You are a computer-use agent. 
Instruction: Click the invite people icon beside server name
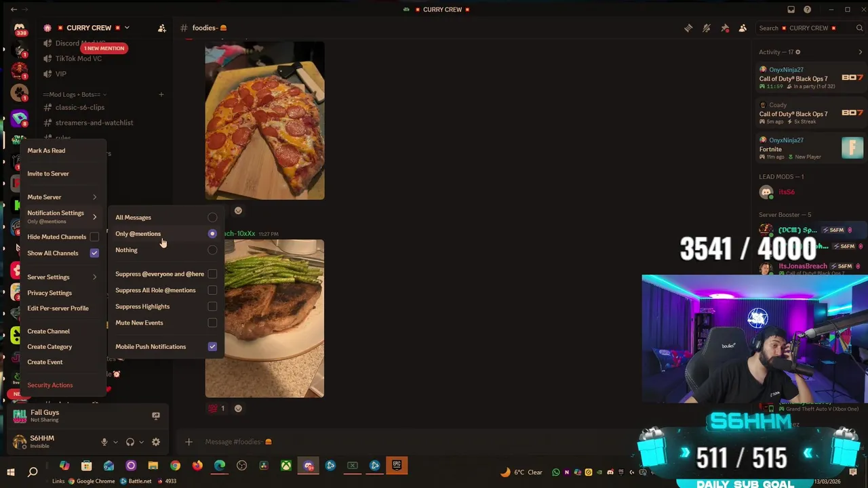pyautogui.click(x=161, y=28)
